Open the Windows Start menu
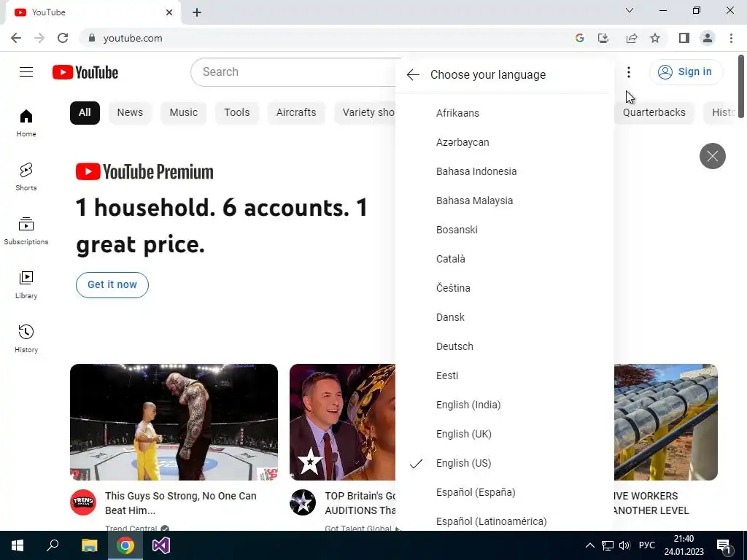The image size is (747, 560). pyautogui.click(x=18, y=545)
